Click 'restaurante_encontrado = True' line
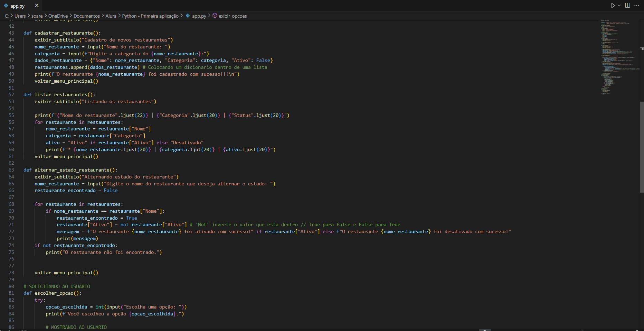 [97, 218]
